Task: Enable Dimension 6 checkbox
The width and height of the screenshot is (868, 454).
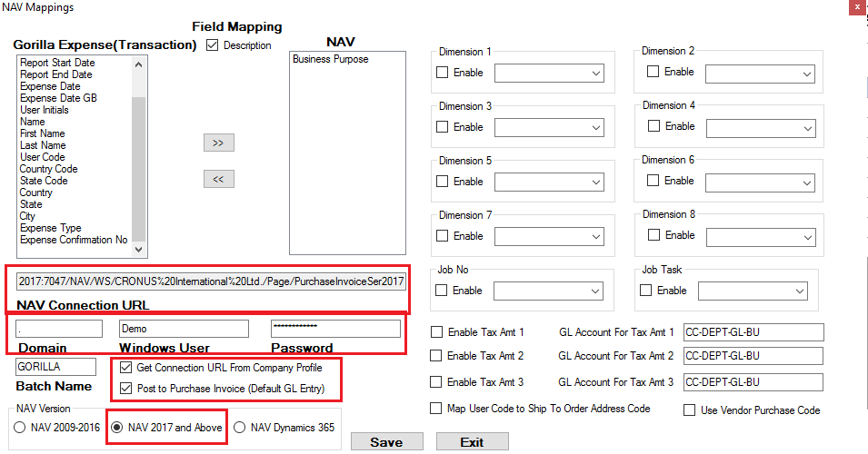Action: click(653, 181)
